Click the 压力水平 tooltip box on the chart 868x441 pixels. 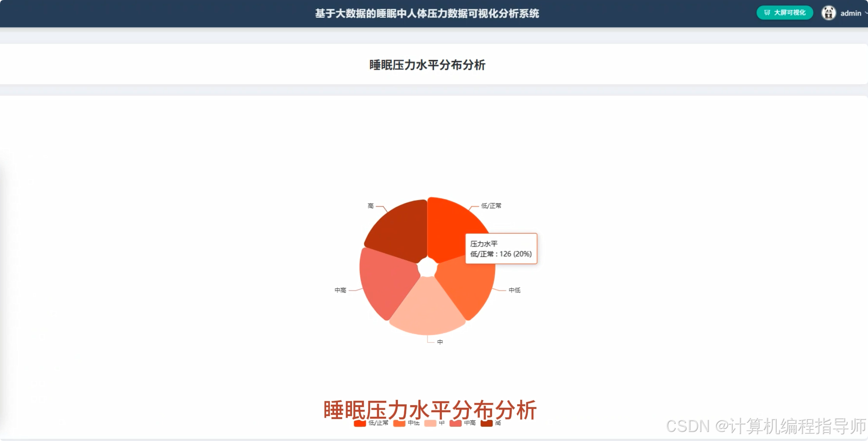[501, 248]
